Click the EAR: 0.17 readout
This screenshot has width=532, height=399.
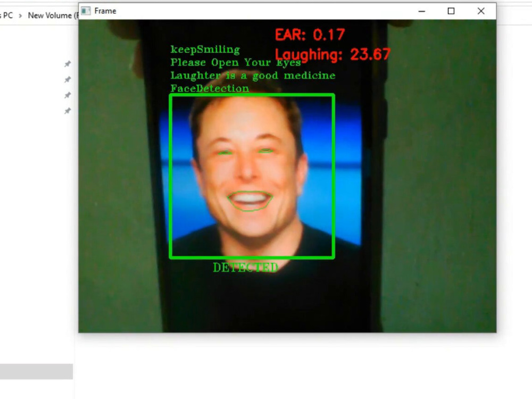pyautogui.click(x=309, y=35)
